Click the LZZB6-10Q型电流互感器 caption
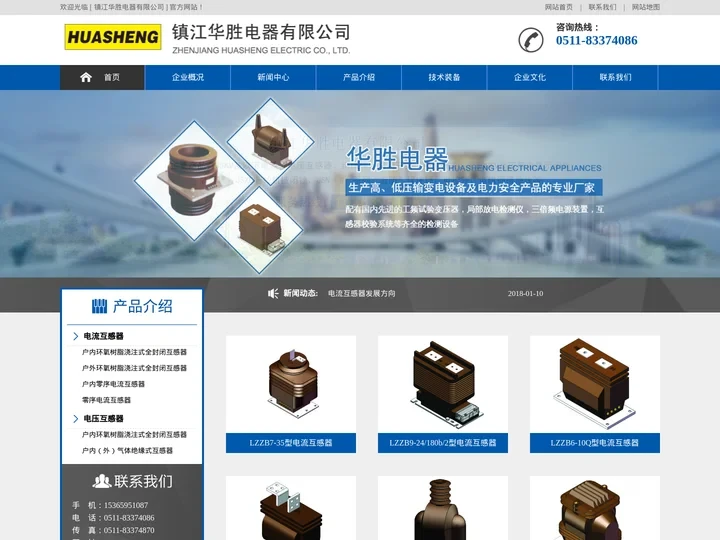This screenshot has height=540, width=720. coord(595,443)
